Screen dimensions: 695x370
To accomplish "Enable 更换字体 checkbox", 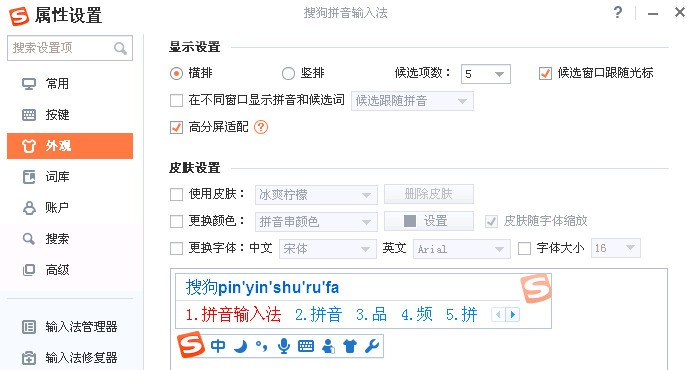I will pyautogui.click(x=176, y=249).
